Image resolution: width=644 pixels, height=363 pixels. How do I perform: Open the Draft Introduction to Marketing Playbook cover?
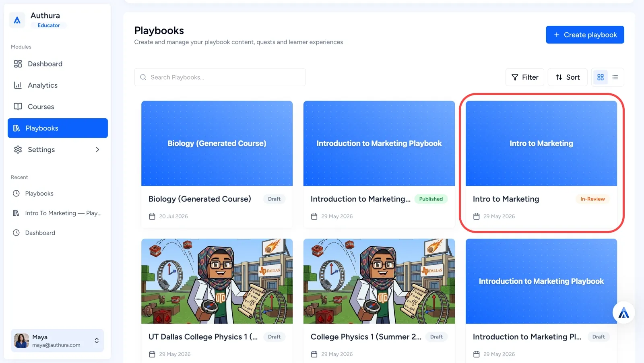541,281
